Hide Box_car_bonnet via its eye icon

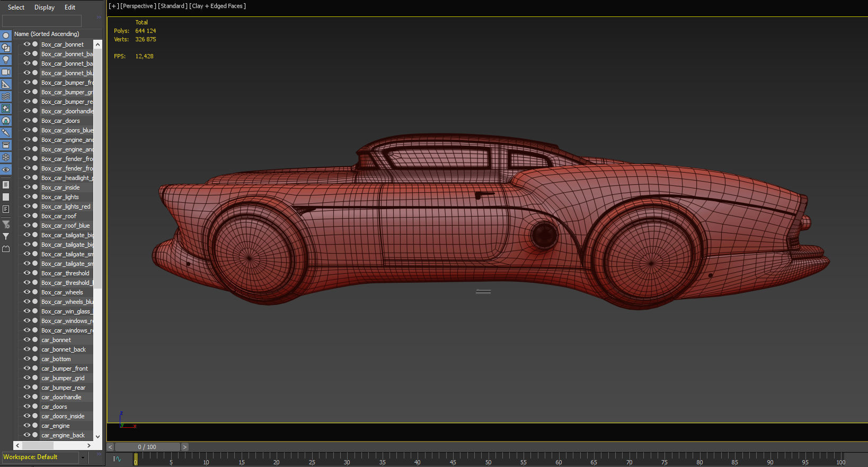click(27, 44)
